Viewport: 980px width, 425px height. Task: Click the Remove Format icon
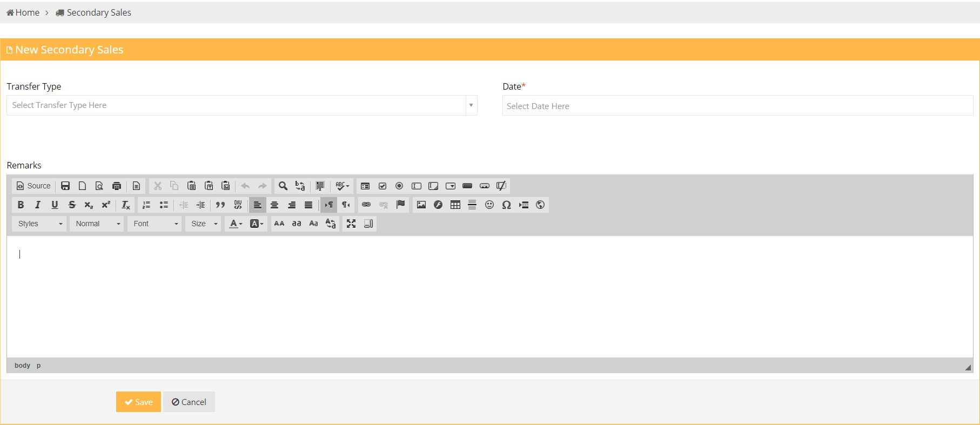pos(126,205)
